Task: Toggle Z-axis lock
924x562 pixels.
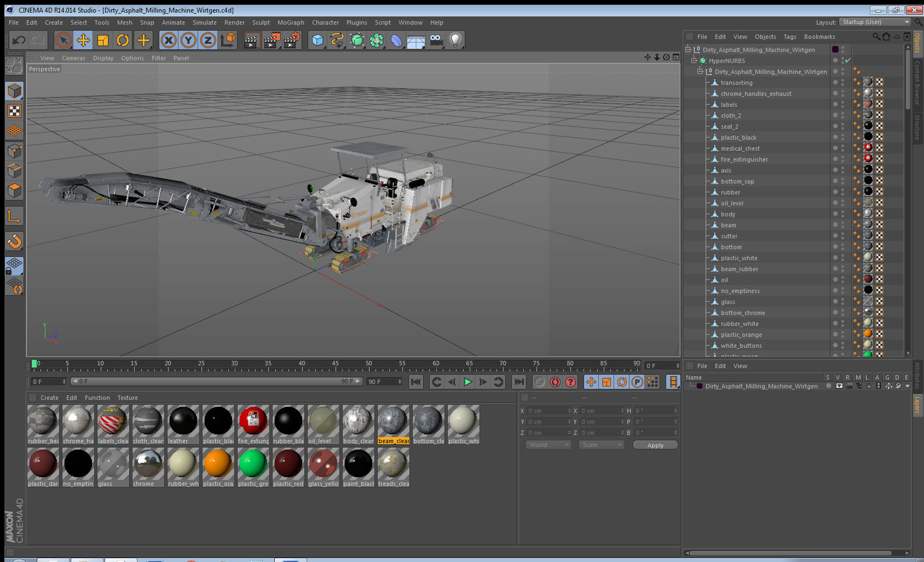Action: pos(208,40)
